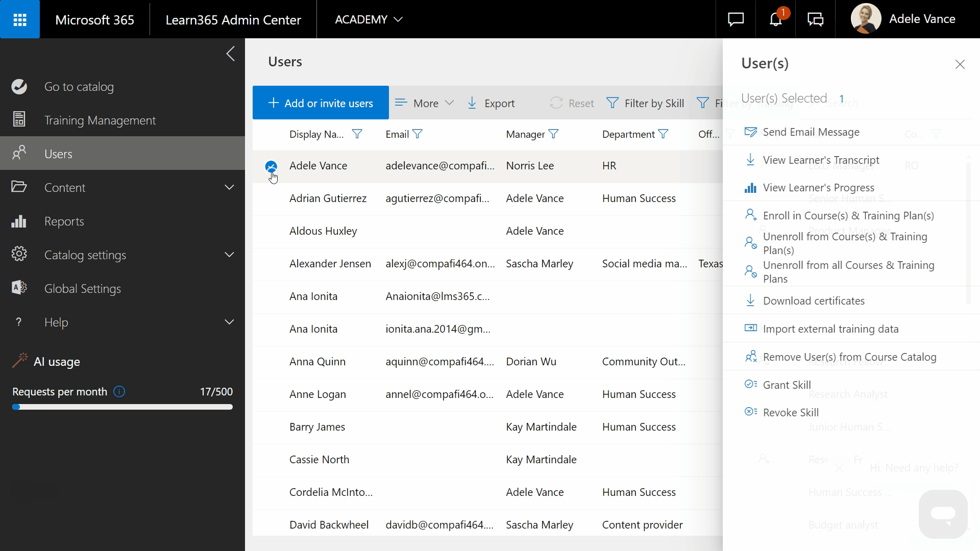Click the Training Management sidebar icon
Viewport: 980px width, 551px height.
pos(19,120)
